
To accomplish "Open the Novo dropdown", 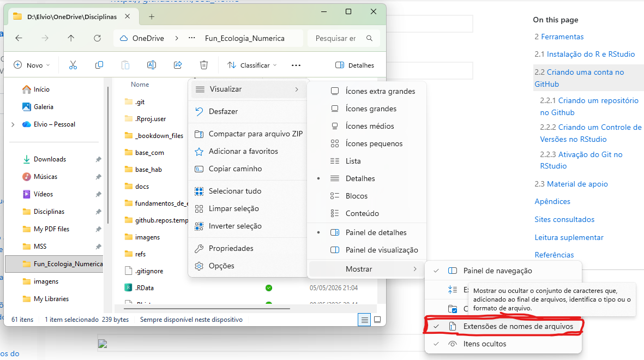I will coord(32,65).
